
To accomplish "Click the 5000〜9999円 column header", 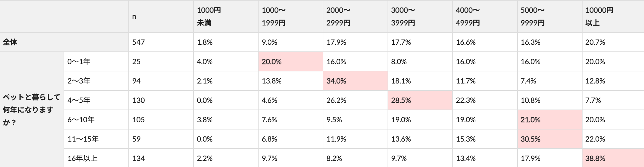I will click(533, 17).
